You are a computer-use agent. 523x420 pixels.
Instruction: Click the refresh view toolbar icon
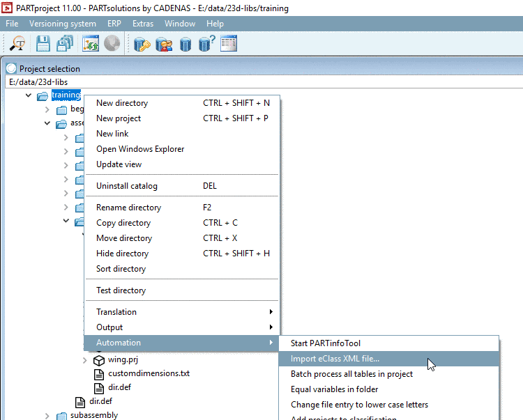point(91,43)
